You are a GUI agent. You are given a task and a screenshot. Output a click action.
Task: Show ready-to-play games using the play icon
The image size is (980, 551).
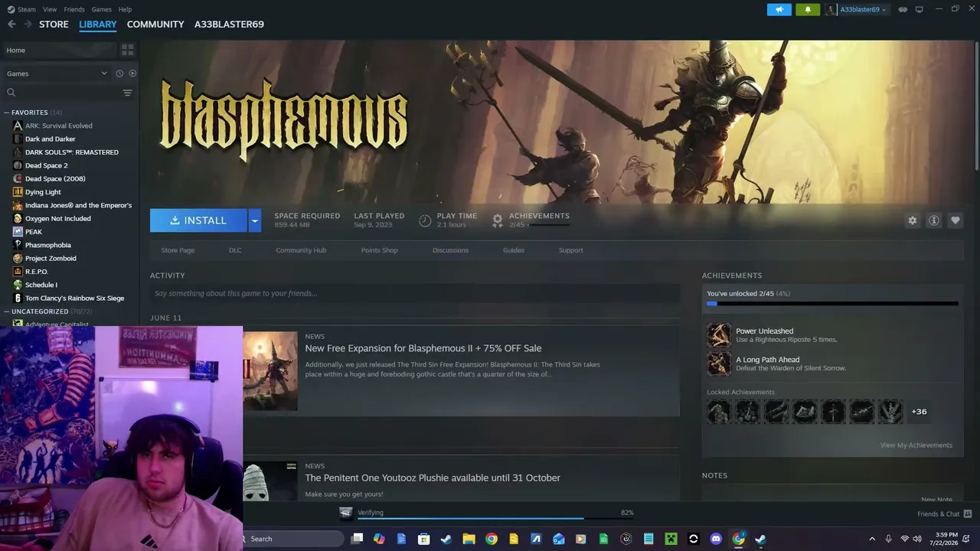[132, 73]
